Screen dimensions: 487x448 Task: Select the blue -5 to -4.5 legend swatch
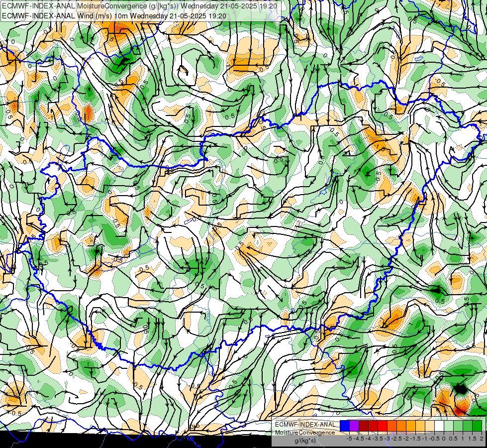345,426
